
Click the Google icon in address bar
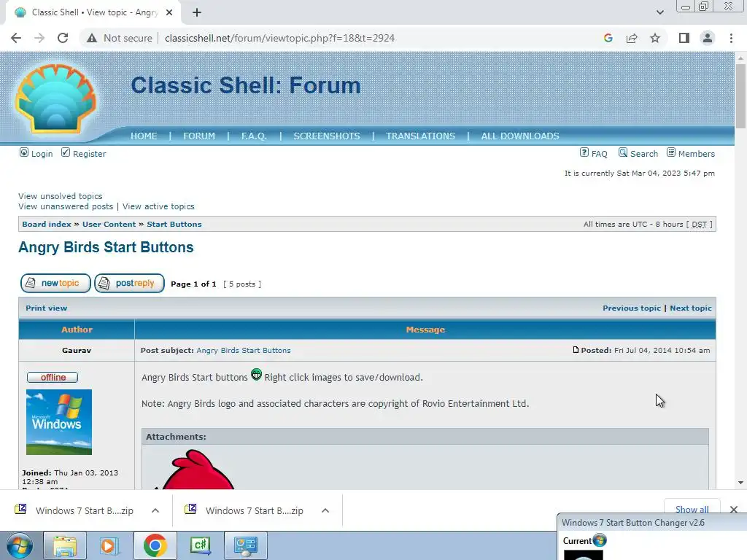tap(608, 38)
